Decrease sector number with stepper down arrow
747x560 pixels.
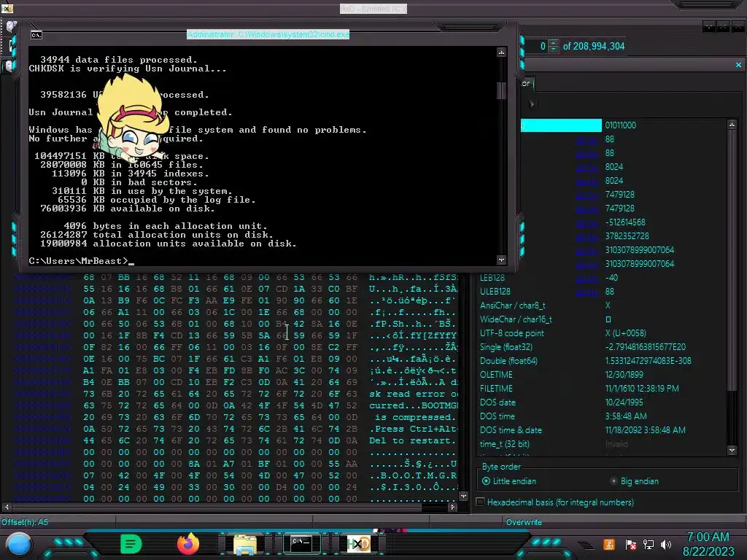click(x=553, y=49)
